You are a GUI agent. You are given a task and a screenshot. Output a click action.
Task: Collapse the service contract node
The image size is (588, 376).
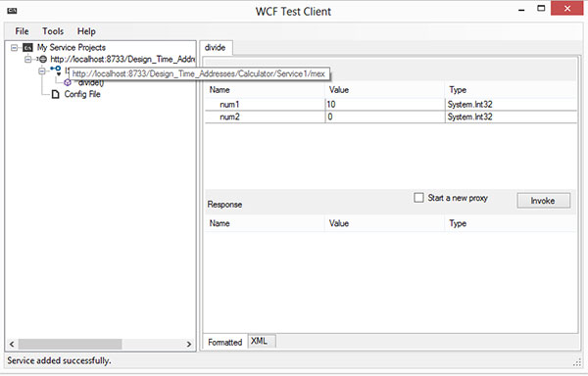(x=42, y=70)
